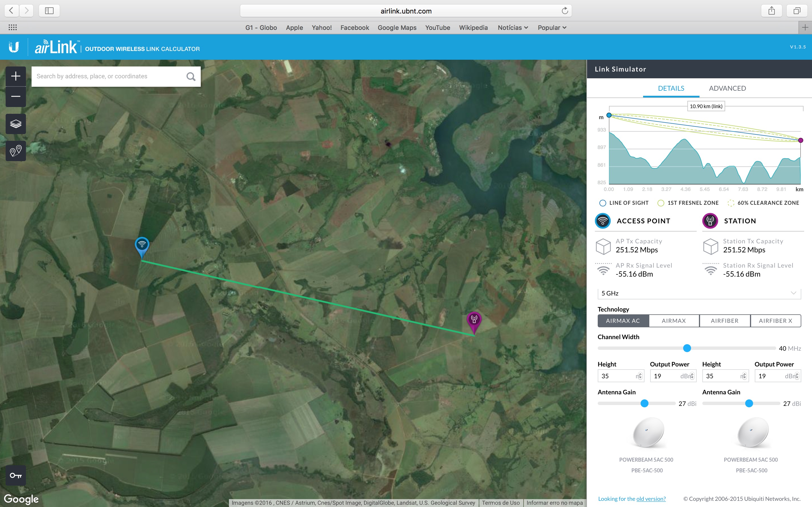
Task: Reload the page with refresh icon
Action: tap(565, 11)
